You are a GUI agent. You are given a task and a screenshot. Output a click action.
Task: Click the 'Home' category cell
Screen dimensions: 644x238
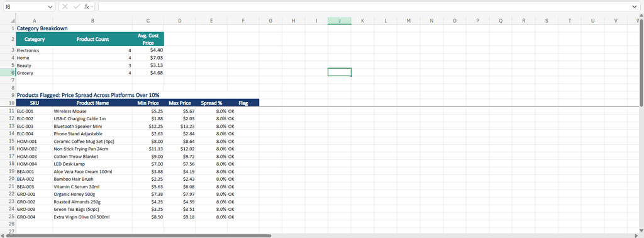point(35,58)
